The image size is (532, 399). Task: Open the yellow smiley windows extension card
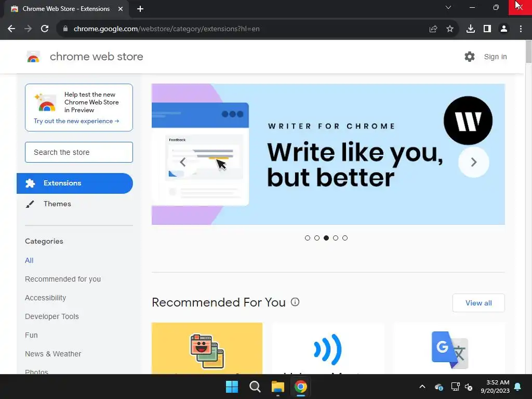click(x=207, y=349)
